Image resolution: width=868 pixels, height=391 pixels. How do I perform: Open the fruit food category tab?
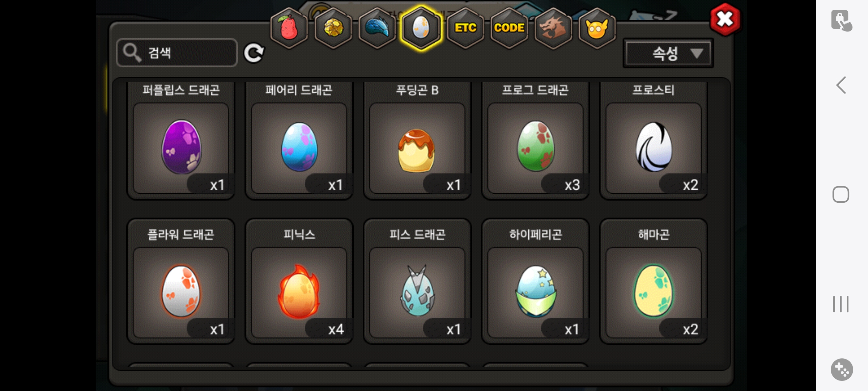click(289, 28)
